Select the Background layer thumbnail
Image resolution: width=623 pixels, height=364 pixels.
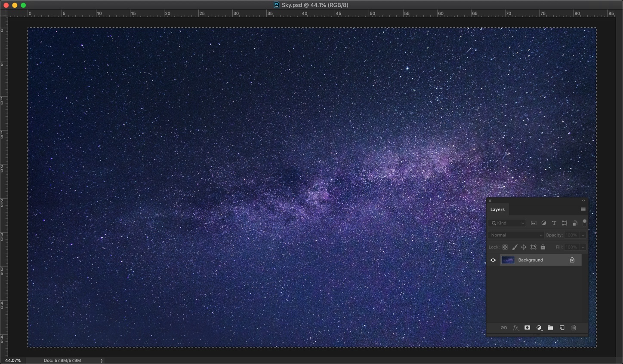point(508,260)
